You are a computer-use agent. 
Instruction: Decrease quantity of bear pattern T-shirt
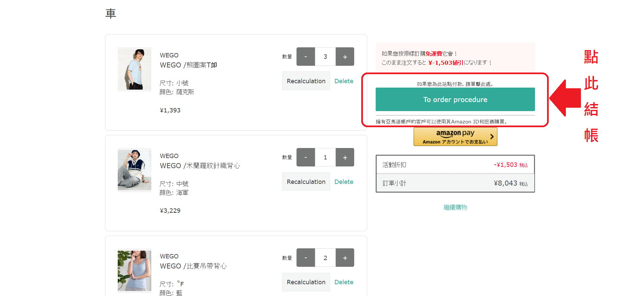[306, 57]
